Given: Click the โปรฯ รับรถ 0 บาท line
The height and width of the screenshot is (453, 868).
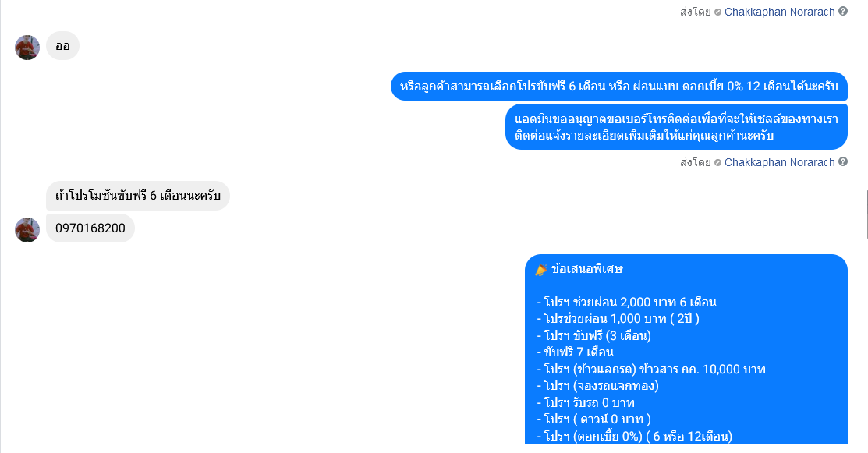Looking at the screenshot, I should 586,402.
